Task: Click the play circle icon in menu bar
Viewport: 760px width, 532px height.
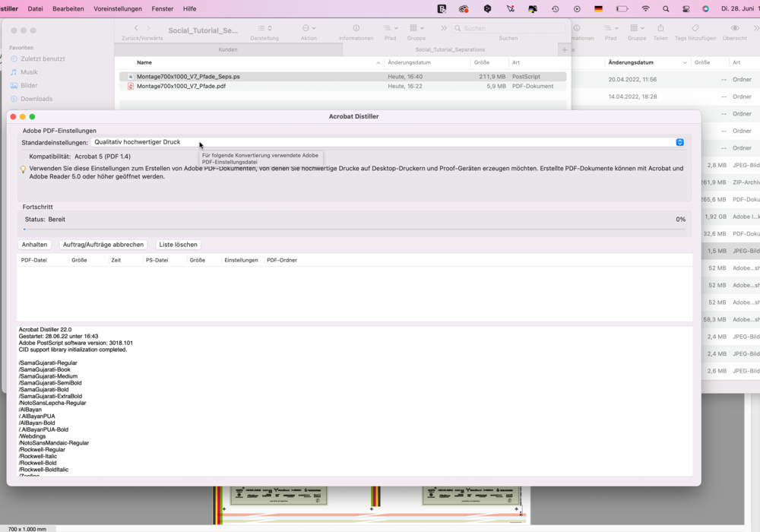Action: (x=577, y=8)
